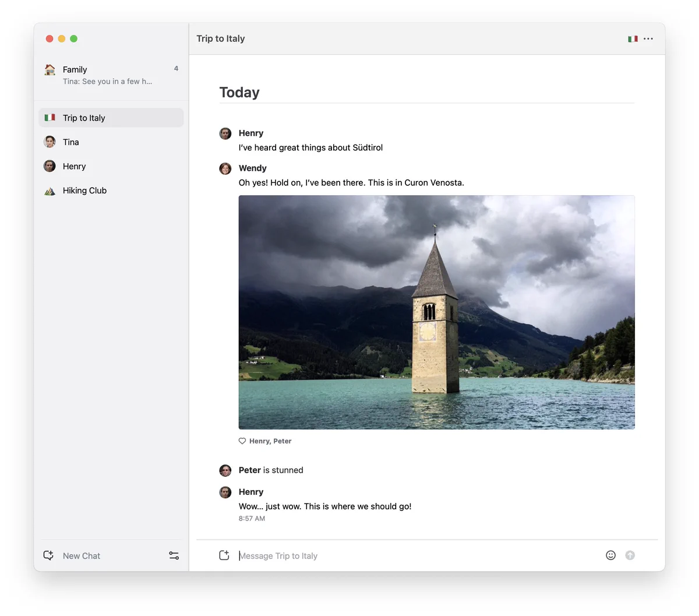Click the Message Trip to Italy field
The image size is (699, 616).
418,556
